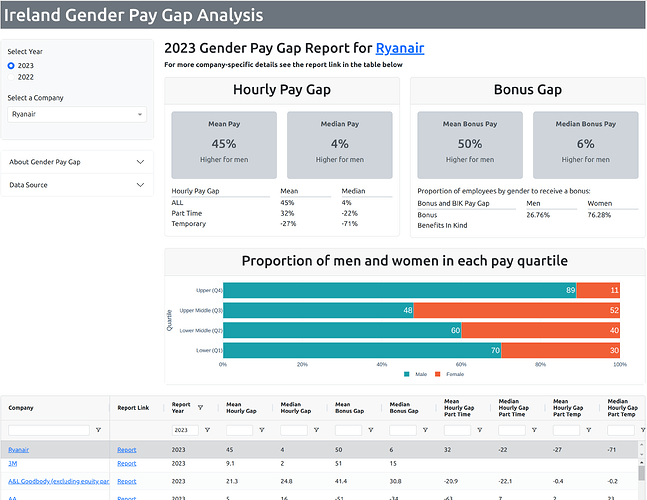Click the Temporary median value -71%
Screen dimensions: 647x500
point(349,224)
